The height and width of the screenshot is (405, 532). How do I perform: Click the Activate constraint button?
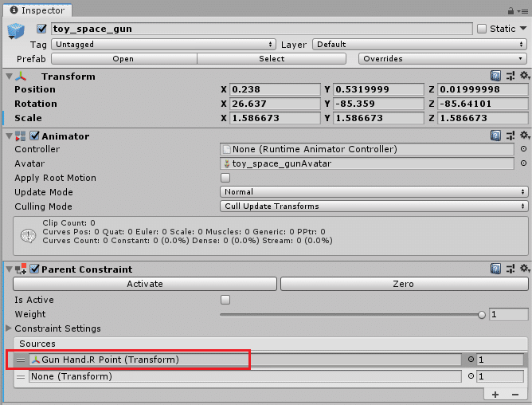pyautogui.click(x=145, y=284)
